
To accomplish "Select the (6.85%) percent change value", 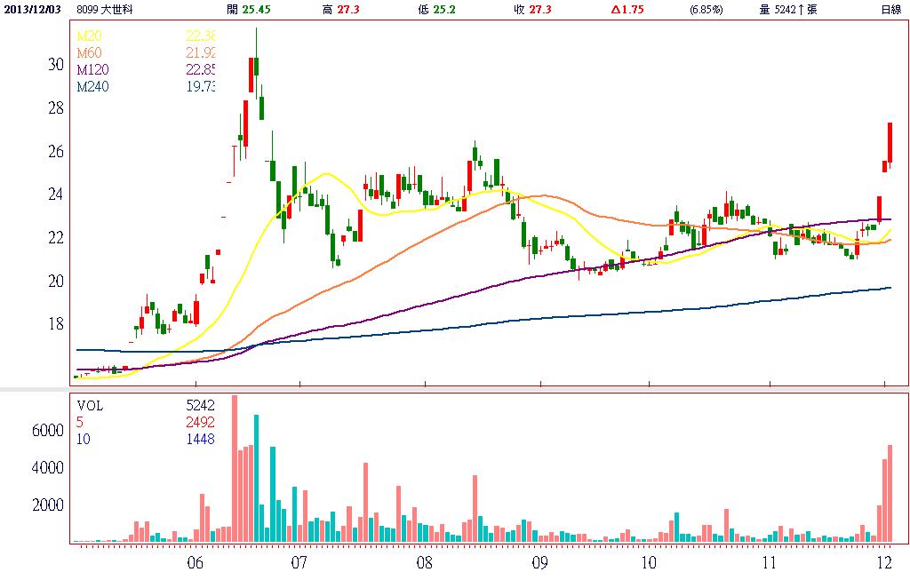I will [706, 10].
